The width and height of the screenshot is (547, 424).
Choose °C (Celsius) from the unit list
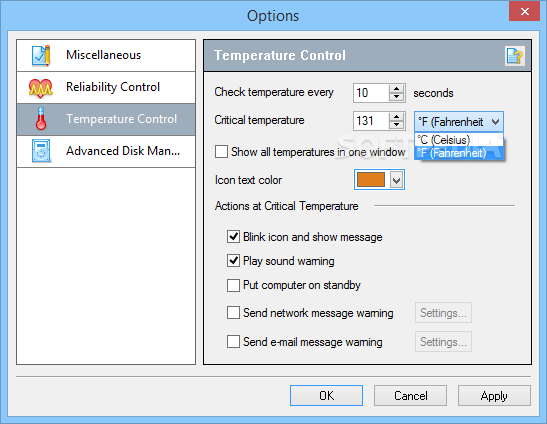pos(458,140)
